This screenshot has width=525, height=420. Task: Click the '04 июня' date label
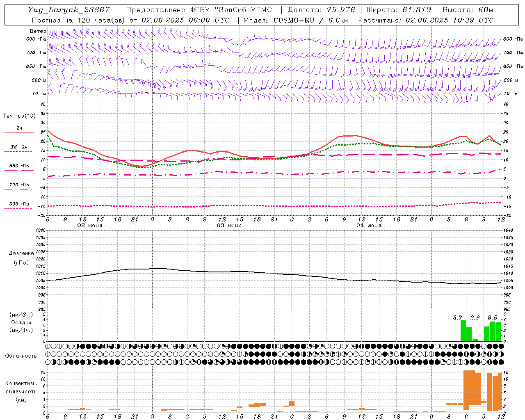pos(369,225)
